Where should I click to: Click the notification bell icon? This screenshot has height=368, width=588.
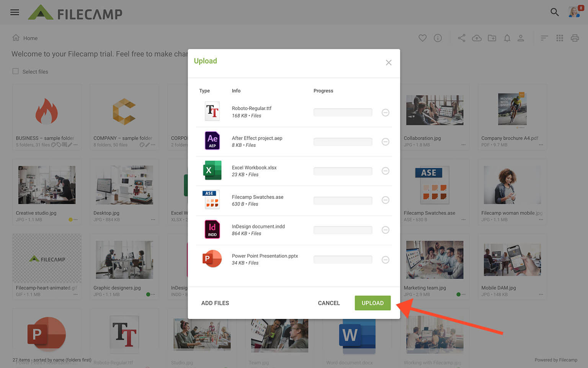coord(507,38)
